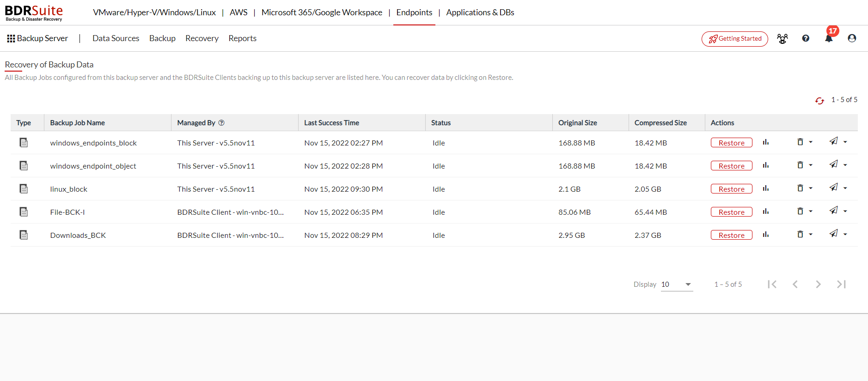
Task: Click paper plane icon for windows_endpoint_object
Action: tap(833, 164)
